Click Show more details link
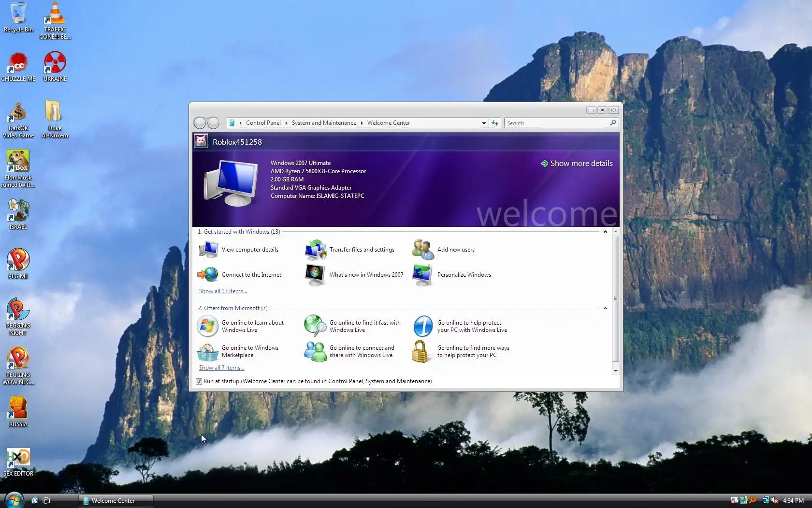812x508 pixels. pos(577,164)
